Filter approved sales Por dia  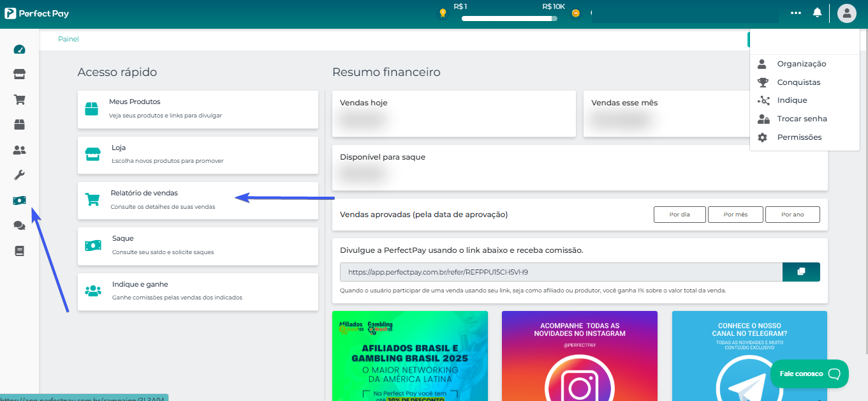680,215
